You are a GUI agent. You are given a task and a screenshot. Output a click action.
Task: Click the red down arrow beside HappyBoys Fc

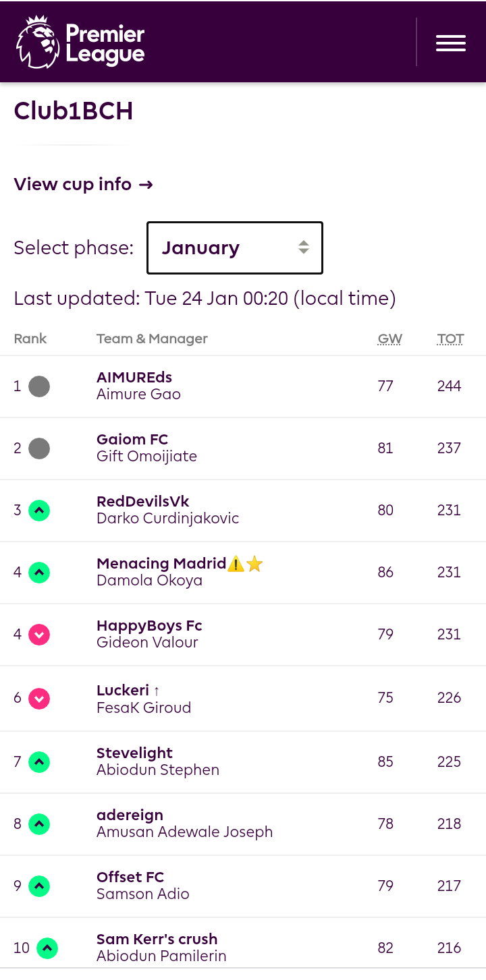coord(39,635)
